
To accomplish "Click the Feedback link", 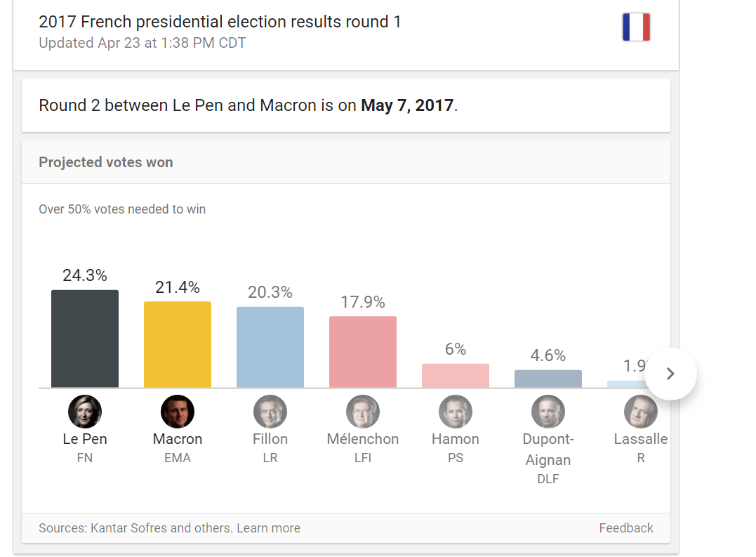I will pos(626,528).
